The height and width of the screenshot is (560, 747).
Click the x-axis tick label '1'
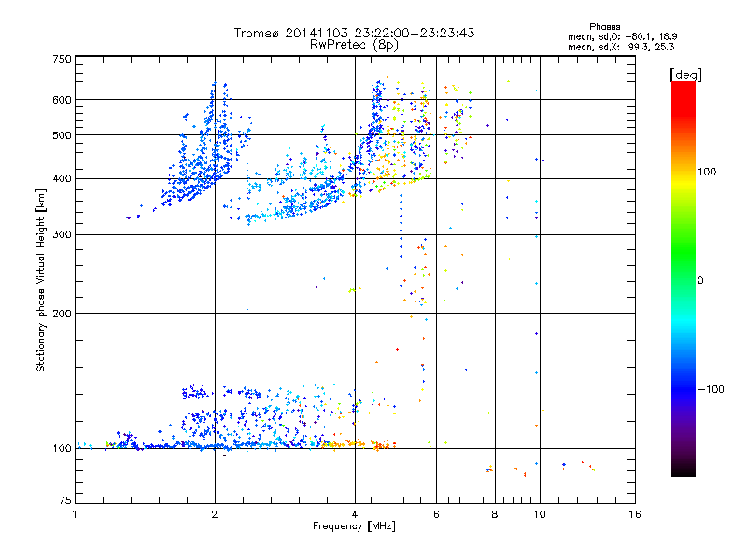click(x=75, y=514)
